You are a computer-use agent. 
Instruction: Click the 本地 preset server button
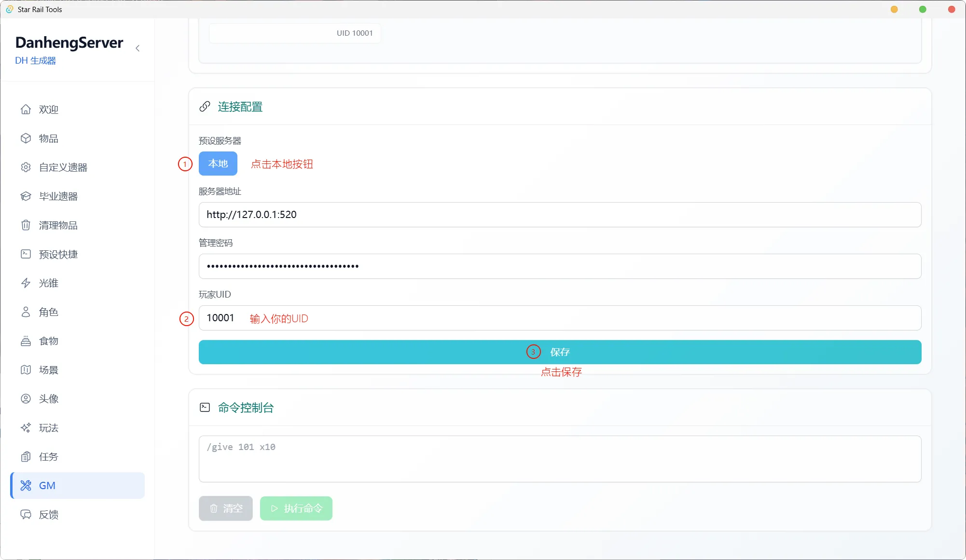pyautogui.click(x=218, y=164)
